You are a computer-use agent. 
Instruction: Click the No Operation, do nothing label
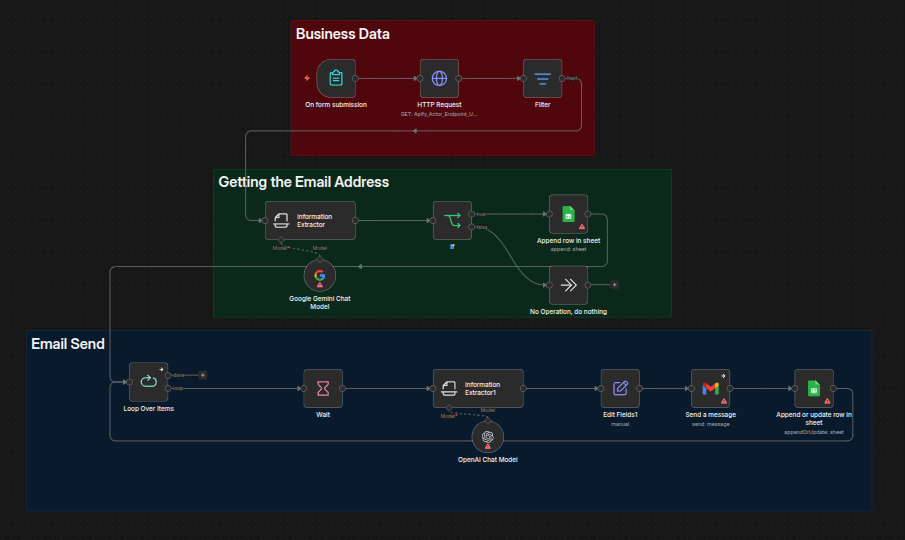coord(569,312)
